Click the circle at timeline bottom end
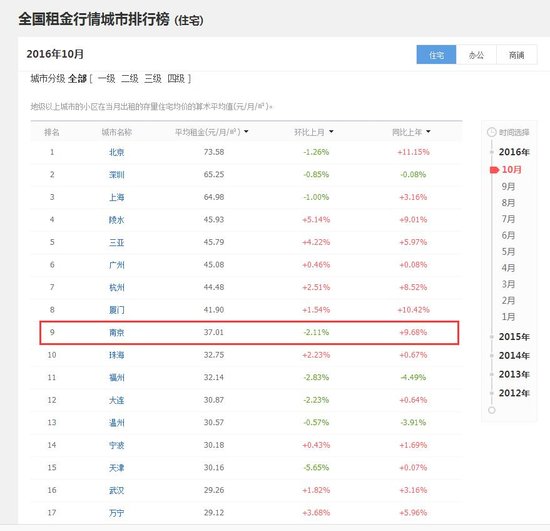Screen dimensions: 550x531 tap(492, 410)
